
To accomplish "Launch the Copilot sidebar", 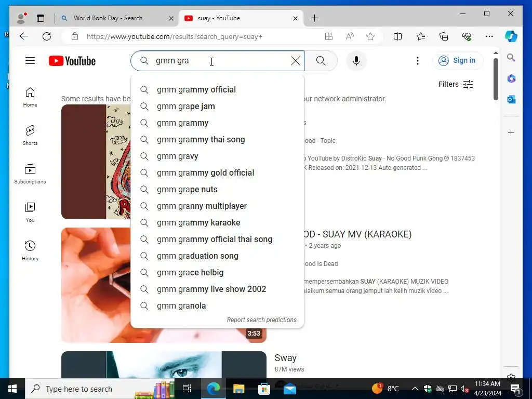I will point(511,36).
